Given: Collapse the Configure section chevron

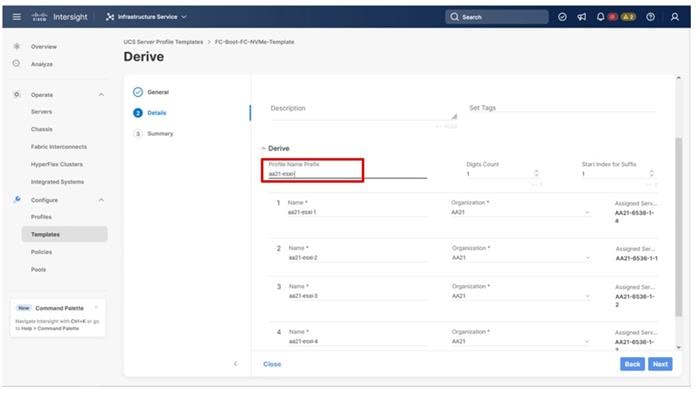Looking at the screenshot, I should 101,200.
